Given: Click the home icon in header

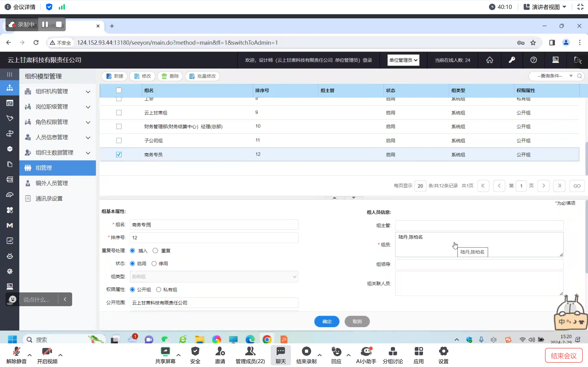Looking at the screenshot, I should click(x=490, y=60).
